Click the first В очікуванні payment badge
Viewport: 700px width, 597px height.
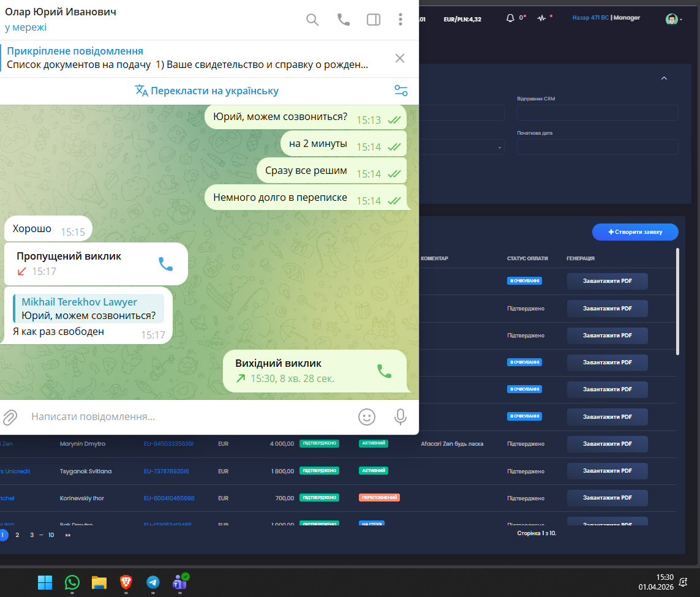[524, 281]
